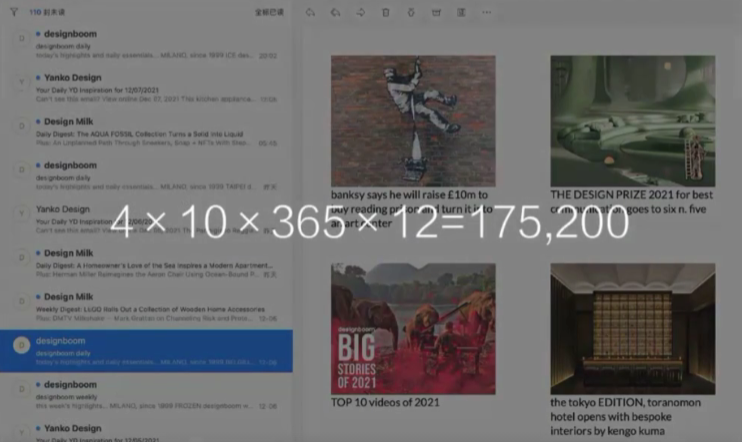Viewport: 742px width, 442px height.
Task: Click avatar of the 20:02 designboom email
Action: (x=22, y=38)
